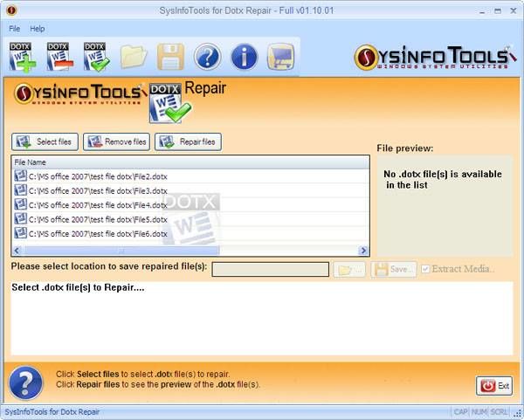Click the Repair DOTX toolbar icon with checkmark
Screen dimensions: 524x420
[97, 57]
